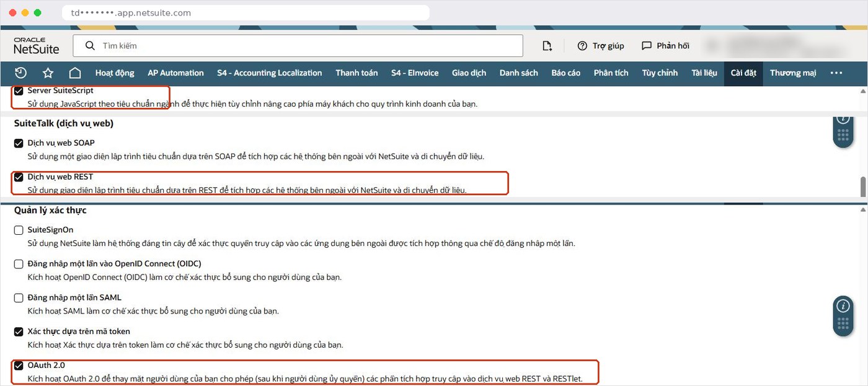Toggle the Dịch vụ web SOAP checkbox
The width and height of the screenshot is (868, 386).
coord(19,143)
